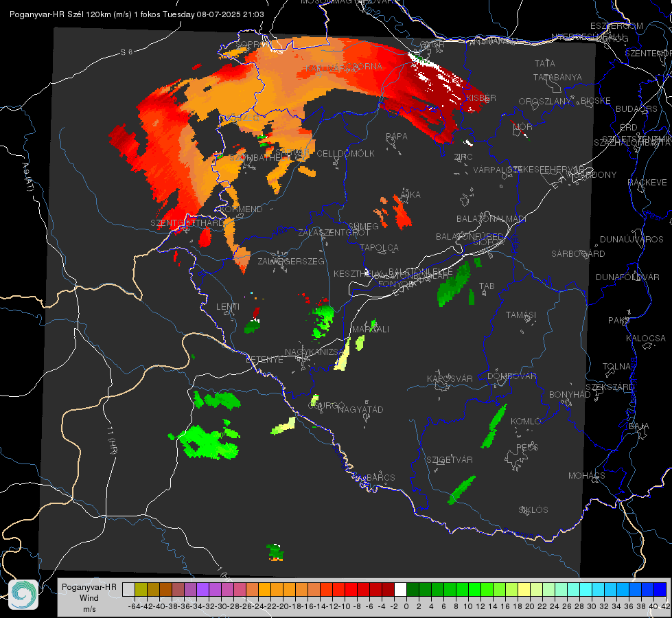The image size is (672, 618).
Task: Click the BALATONALMADI label
Action: [491, 219]
